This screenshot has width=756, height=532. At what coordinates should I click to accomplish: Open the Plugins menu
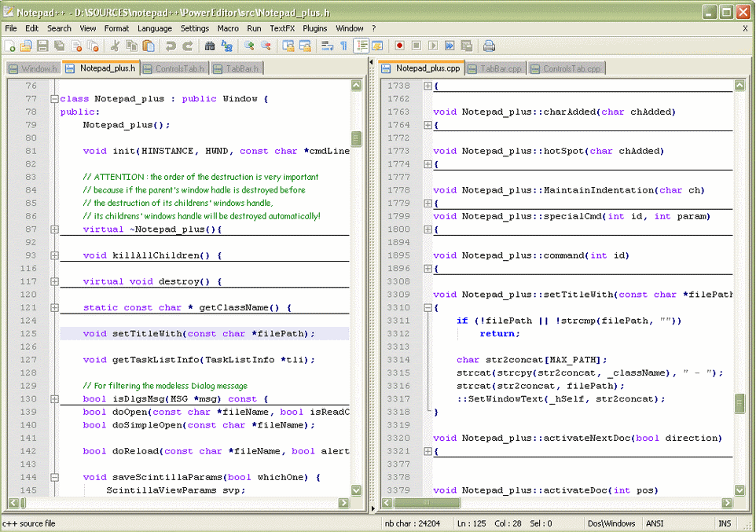coord(314,28)
